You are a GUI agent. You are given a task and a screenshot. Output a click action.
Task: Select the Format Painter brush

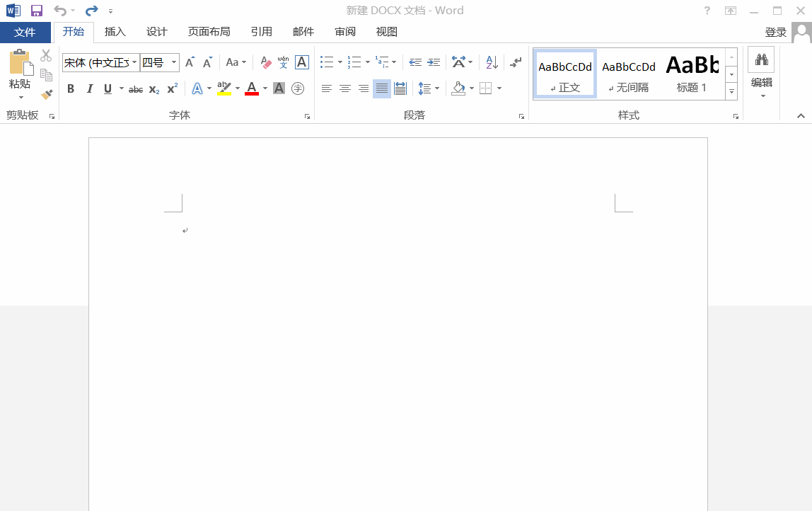point(47,94)
